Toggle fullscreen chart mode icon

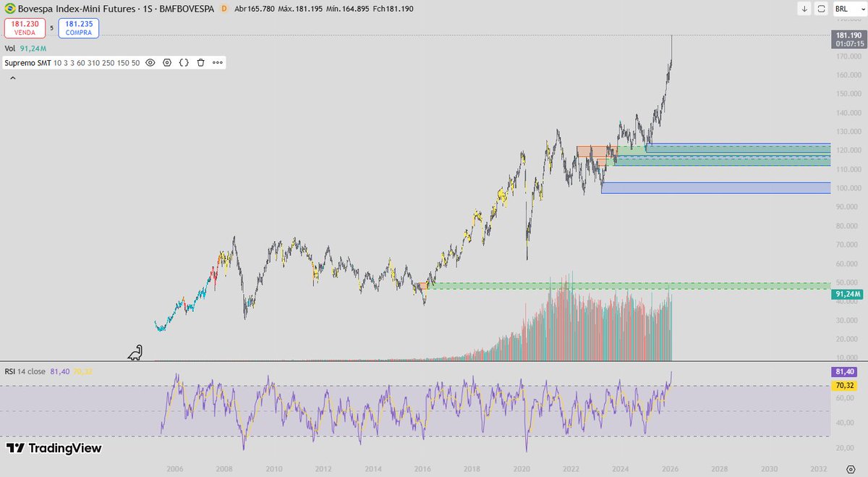[x=822, y=9]
